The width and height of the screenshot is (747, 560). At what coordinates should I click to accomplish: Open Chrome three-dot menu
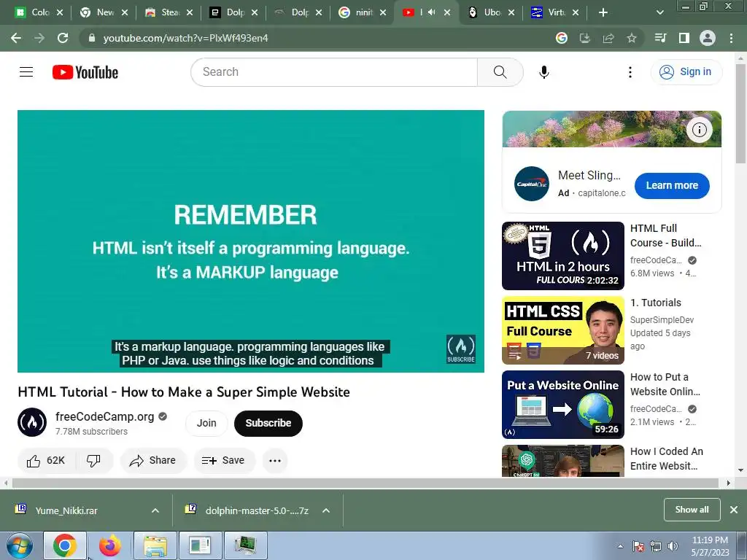[x=731, y=38]
